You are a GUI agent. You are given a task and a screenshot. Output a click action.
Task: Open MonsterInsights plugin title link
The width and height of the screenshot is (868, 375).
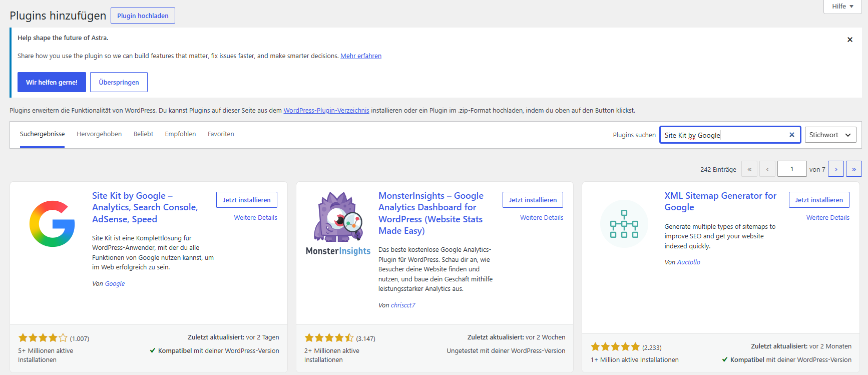(x=431, y=213)
